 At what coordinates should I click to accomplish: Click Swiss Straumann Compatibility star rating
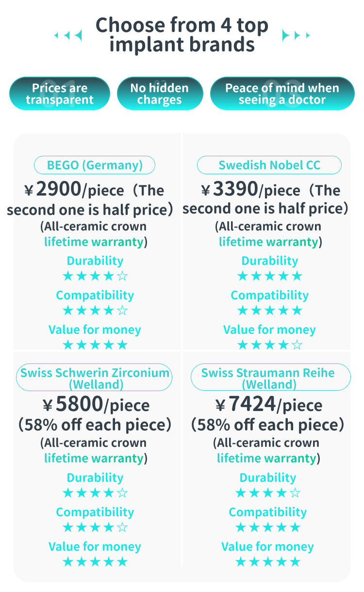click(267, 527)
